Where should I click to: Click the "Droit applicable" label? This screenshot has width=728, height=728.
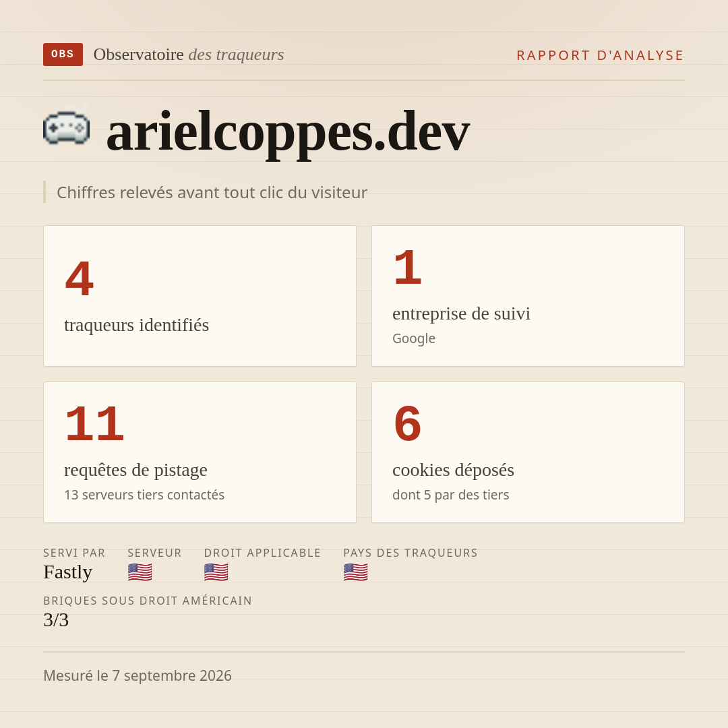coord(262,553)
